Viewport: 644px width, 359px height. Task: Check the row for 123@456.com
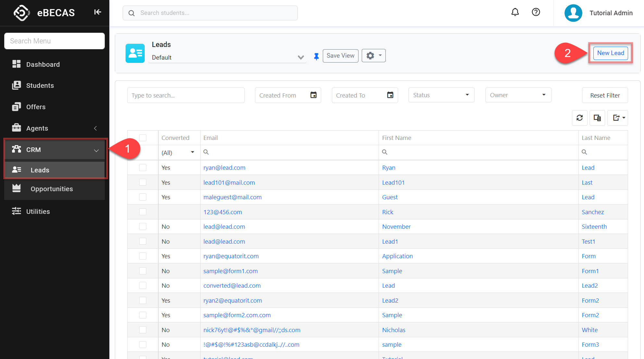pyautogui.click(x=143, y=212)
